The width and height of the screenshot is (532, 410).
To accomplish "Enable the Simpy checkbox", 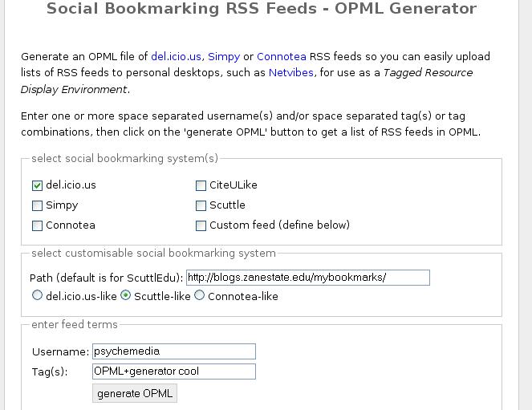I will pos(37,205).
